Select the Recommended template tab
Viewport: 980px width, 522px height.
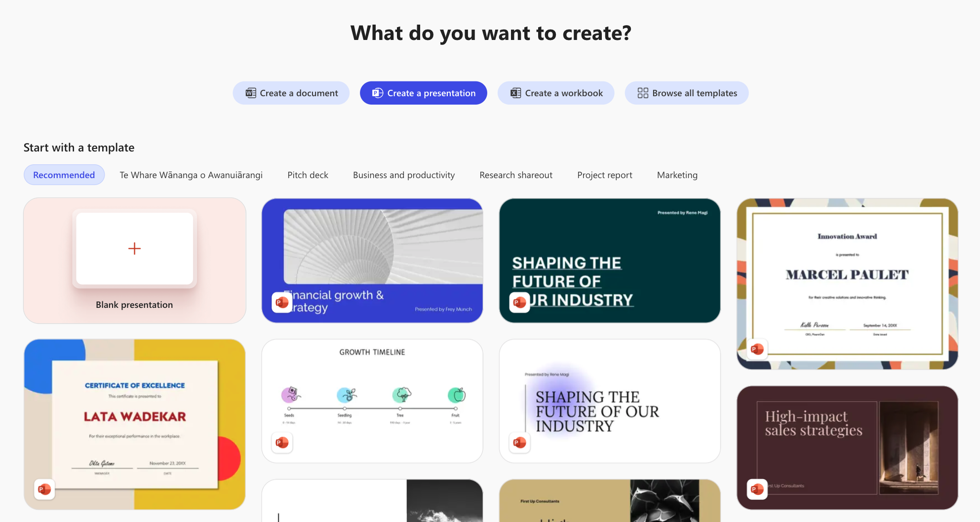64,175
